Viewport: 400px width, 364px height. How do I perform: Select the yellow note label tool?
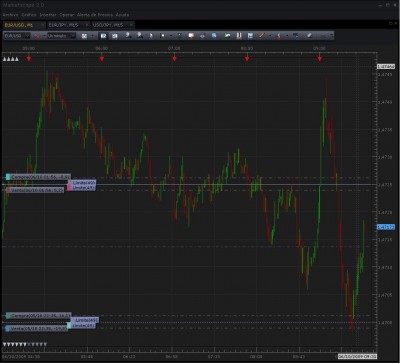click(191, 36)
